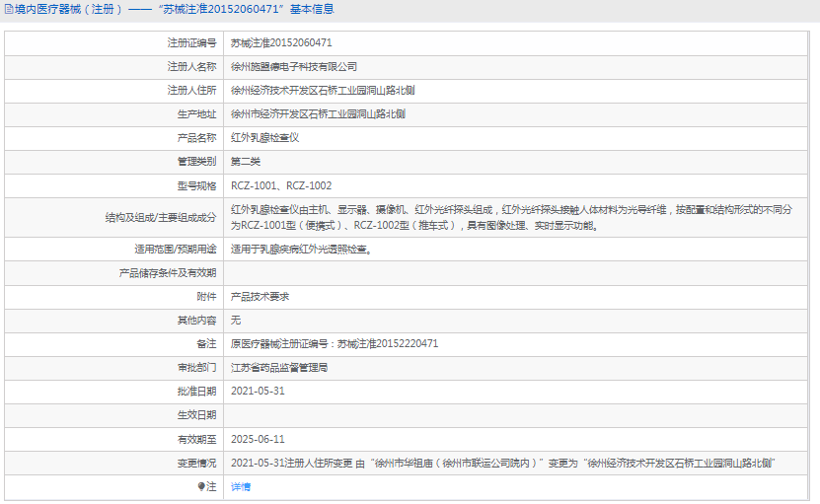
Task: Click intended use text 适用于乳腺疾病红外光透照检查
Action: (x=301, y=250)
